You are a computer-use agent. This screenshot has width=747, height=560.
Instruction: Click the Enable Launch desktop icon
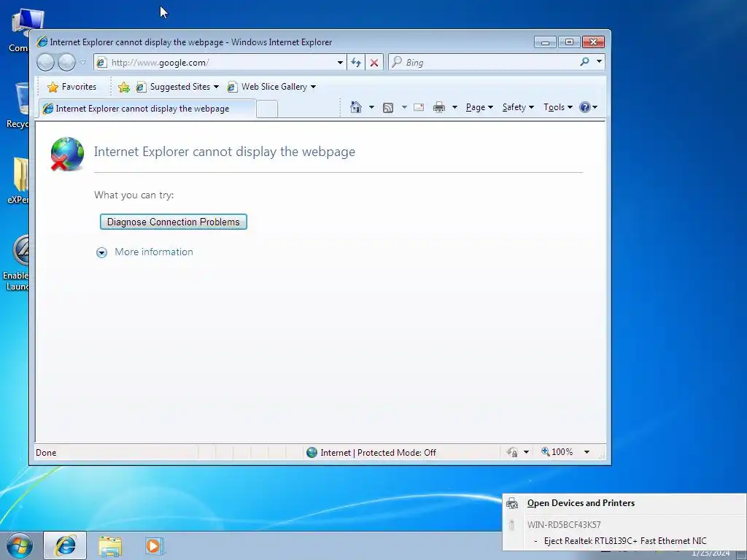click(x=17, y=262)
